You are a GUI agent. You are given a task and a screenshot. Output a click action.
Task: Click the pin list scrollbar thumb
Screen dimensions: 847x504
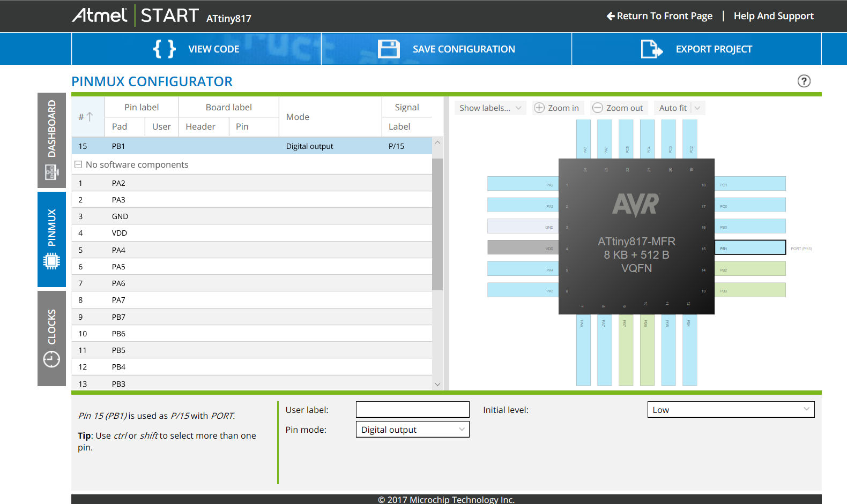tap(437, 224)
